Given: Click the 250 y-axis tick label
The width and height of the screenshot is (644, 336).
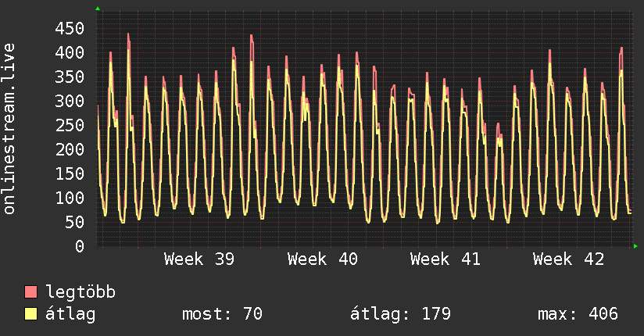Looking at the screenshot, I should (x=70, y=125).
